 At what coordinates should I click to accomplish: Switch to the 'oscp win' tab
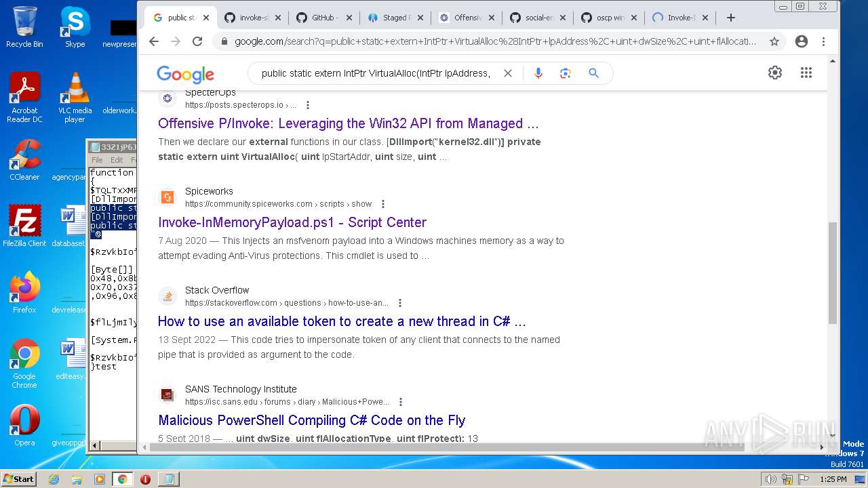609,18
